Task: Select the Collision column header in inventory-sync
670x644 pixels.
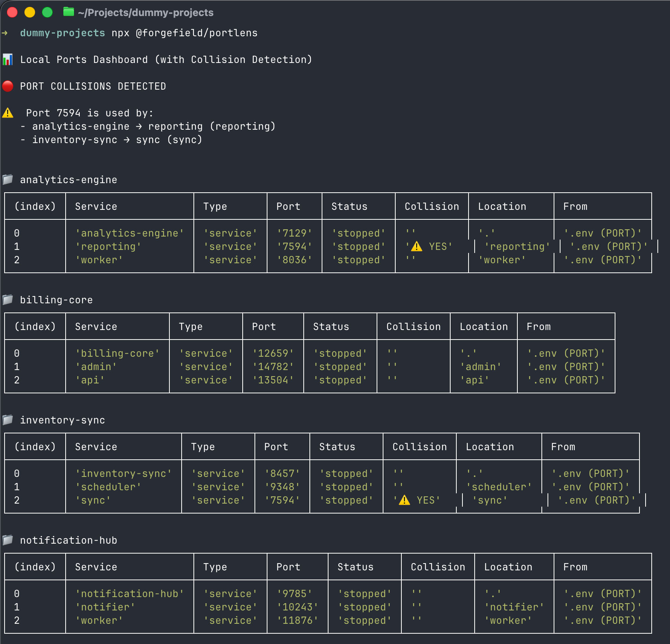Action: click(x=419, y=446)
